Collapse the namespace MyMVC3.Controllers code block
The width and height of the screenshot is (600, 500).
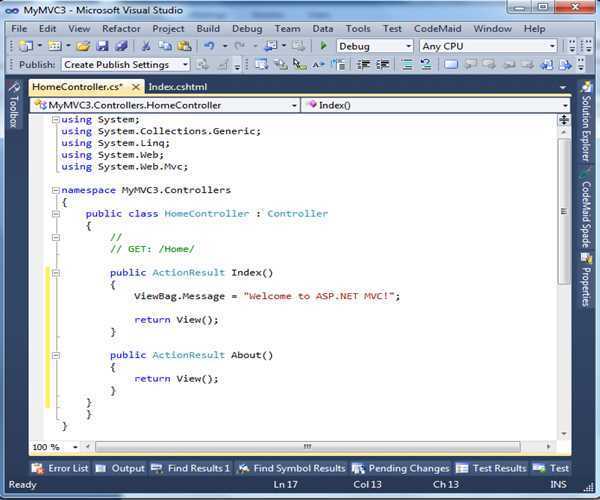[54, 189]
